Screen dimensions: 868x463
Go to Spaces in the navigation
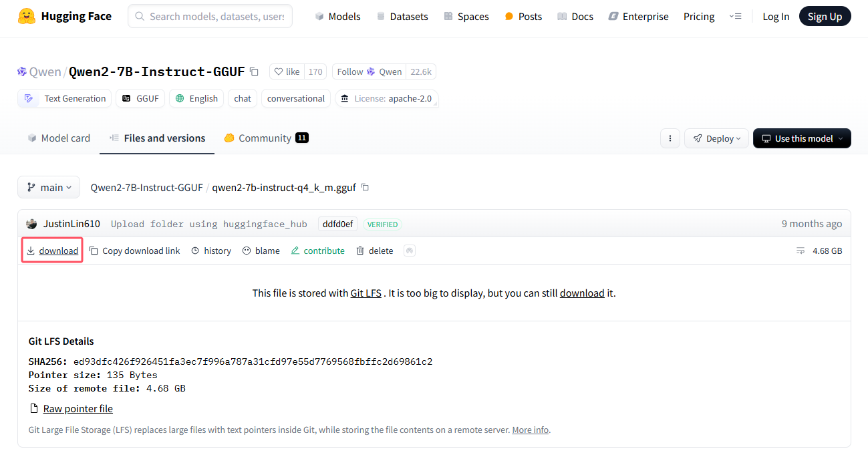point(466,16)
